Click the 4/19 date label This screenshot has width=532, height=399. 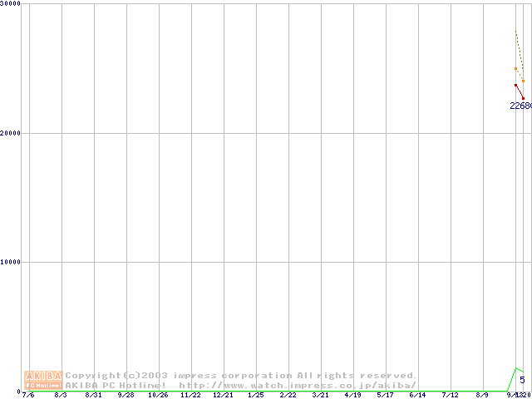[x=352, y=395]
